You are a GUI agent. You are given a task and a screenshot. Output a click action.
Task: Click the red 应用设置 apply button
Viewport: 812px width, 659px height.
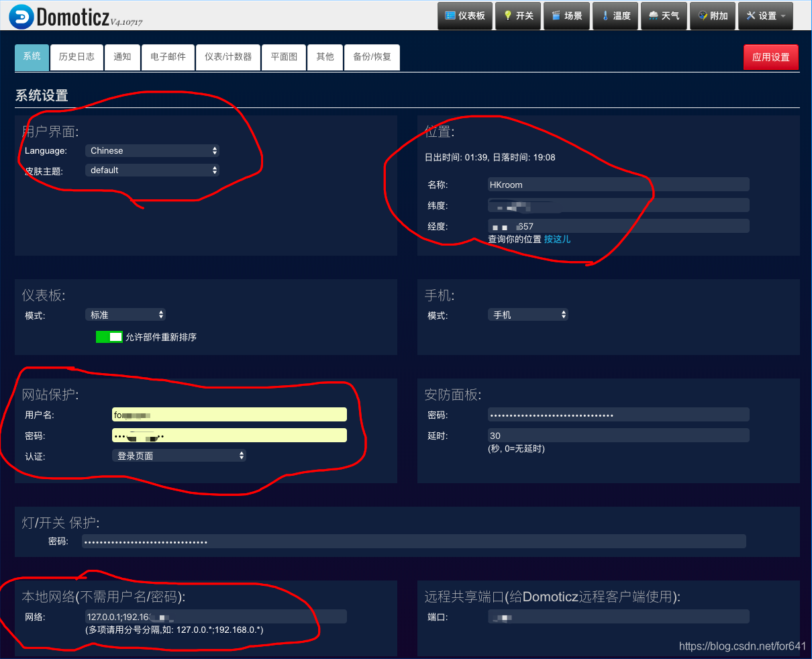tap(771, 57)
